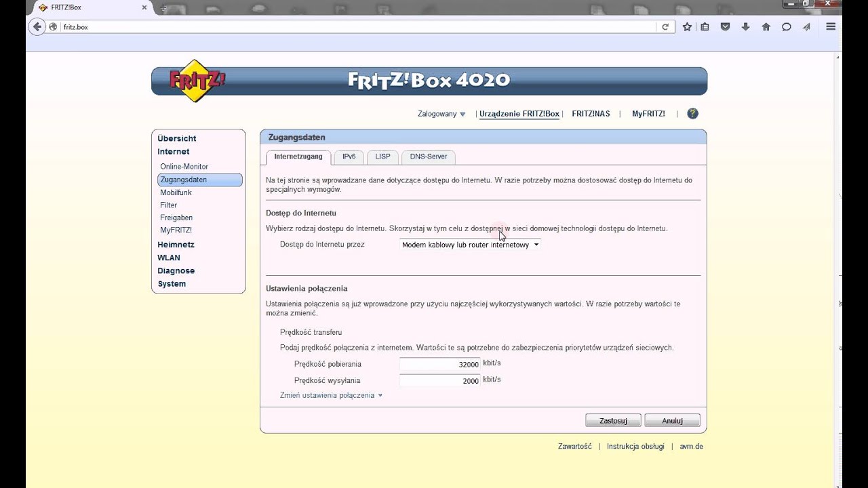Reload the page with the refresh icon
The image size is (868, 488).
tap(665, 27)
